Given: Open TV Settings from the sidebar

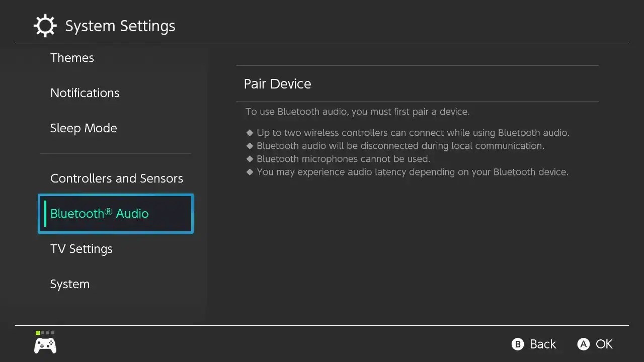Looking at the screenshot, I should [x=81, y=248].
